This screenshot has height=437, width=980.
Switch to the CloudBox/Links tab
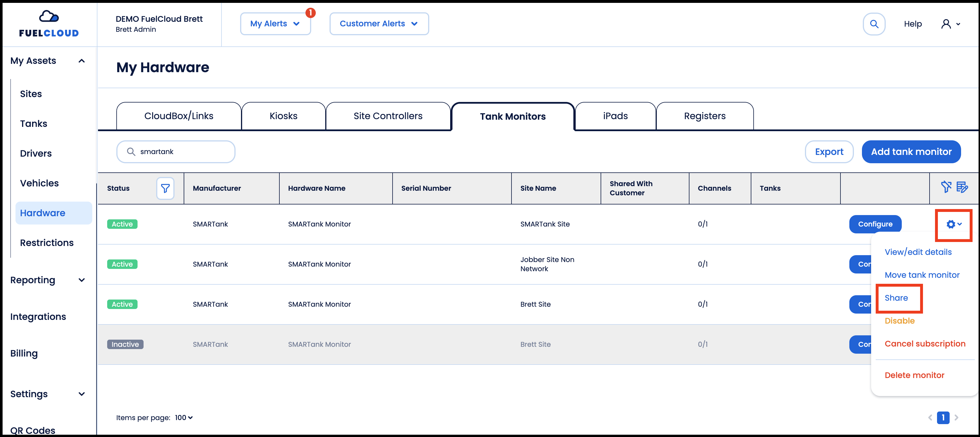click(x=179, y=116)
